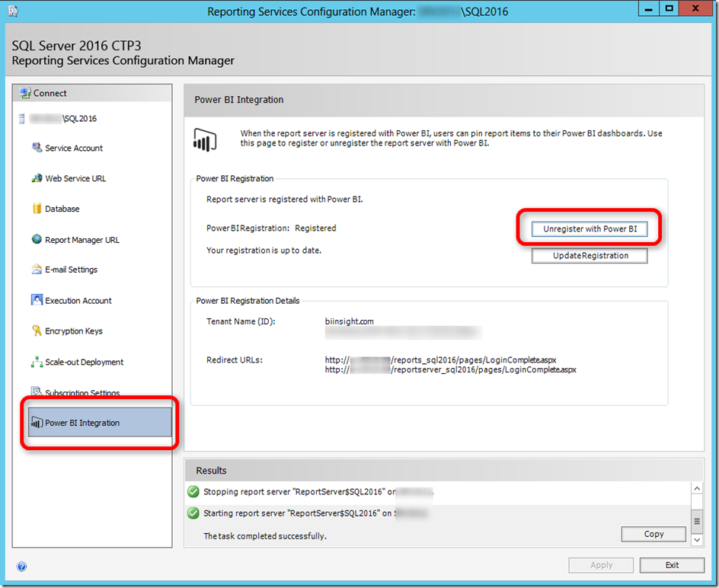This screenshot has height=588, width=719.
Task: Maximize the Configuration Manager window
Action: (669, 8)
